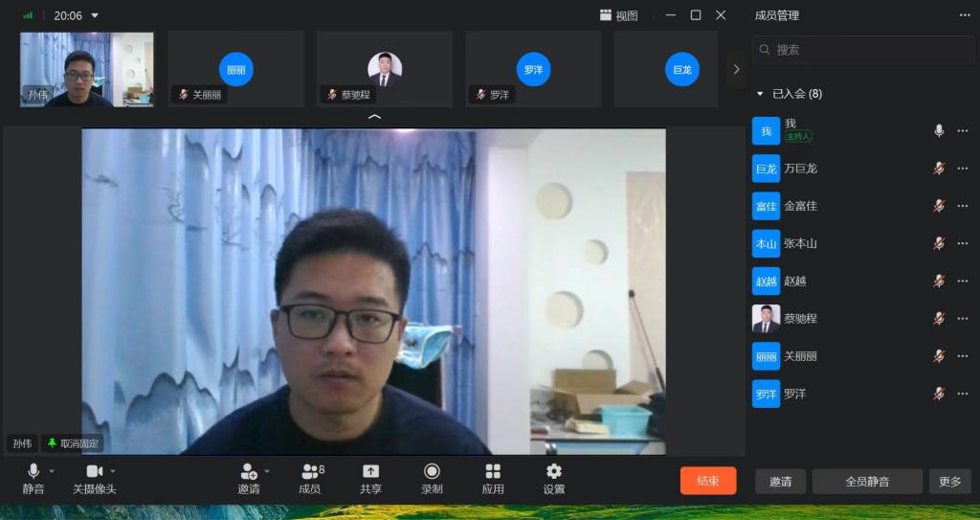The image size is (980, 520).
Task: Unmute 万巨龙 via microphone icon
Action: [939, 169]
